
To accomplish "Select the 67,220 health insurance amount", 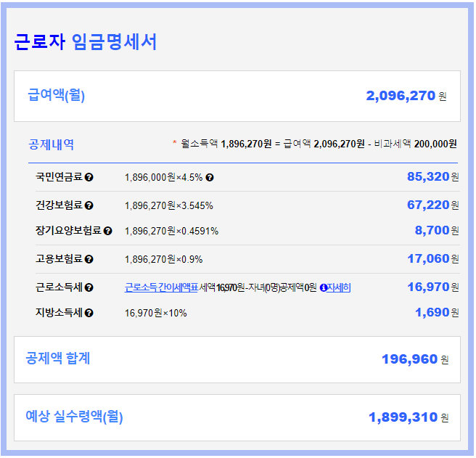I will pos(428,205).
